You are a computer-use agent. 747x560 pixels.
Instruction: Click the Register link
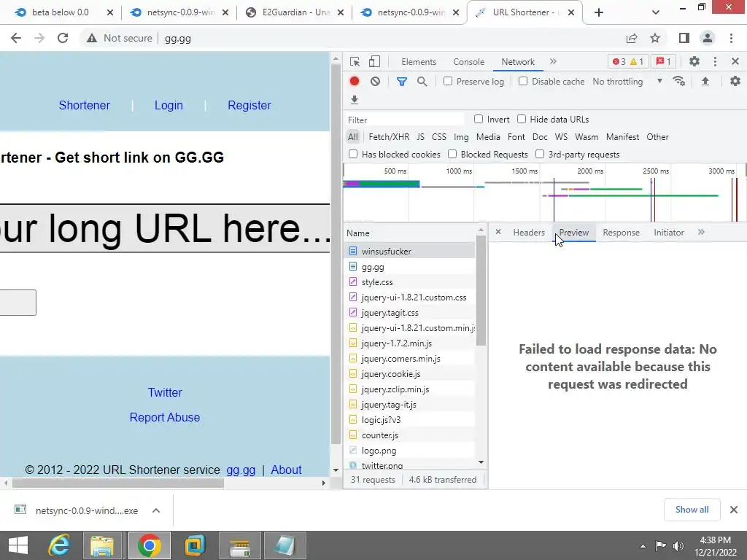[x=249, y=105]
